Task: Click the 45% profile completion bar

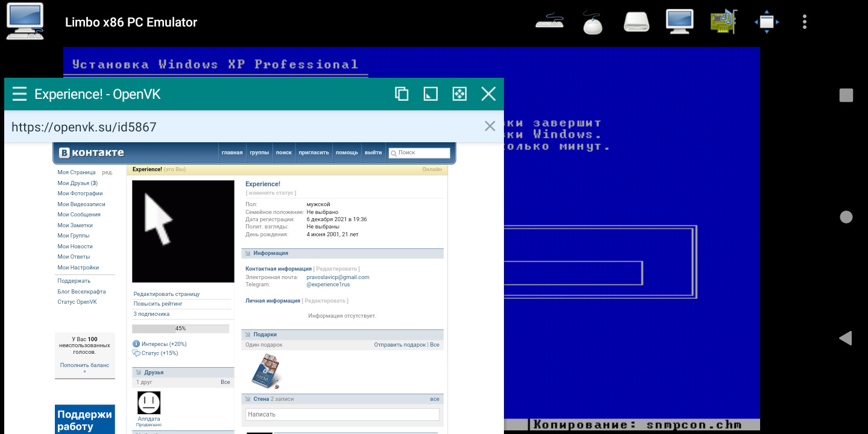Action: pyautogui.click(x=181, y=329)
